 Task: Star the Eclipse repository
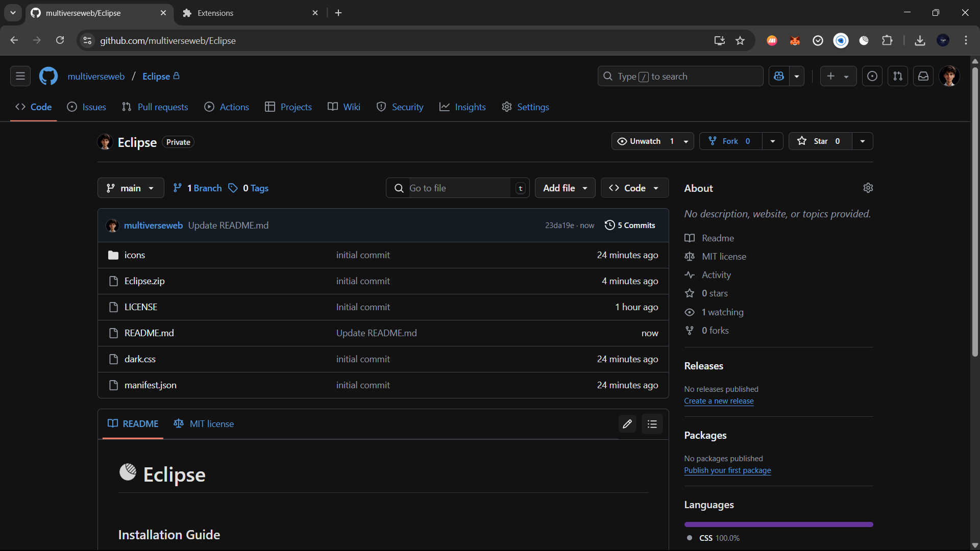pos(820,141)
